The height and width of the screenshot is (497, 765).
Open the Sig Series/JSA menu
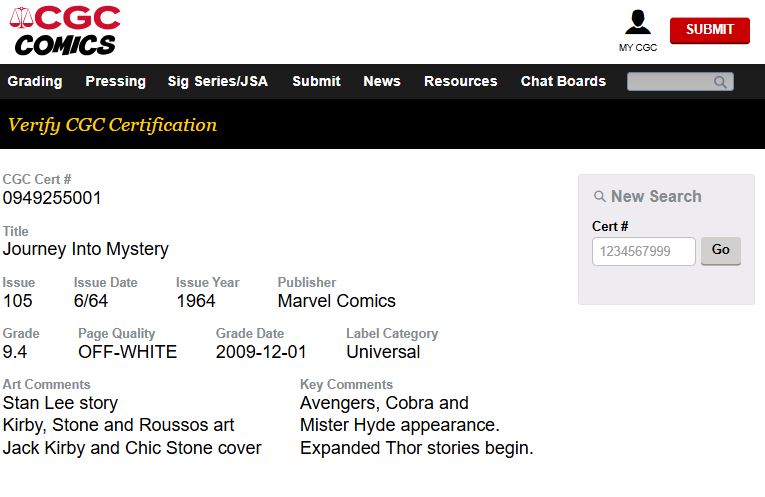pos(218,81)
